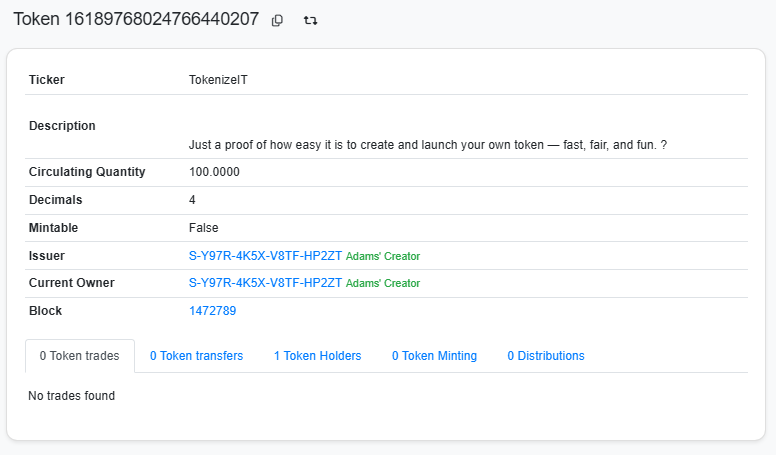Screen dimensions: 776x455
Task: Open the Issuer address S-Y97R-4K5X-V8TF-HP2ZT
Action: click(265, 256)
